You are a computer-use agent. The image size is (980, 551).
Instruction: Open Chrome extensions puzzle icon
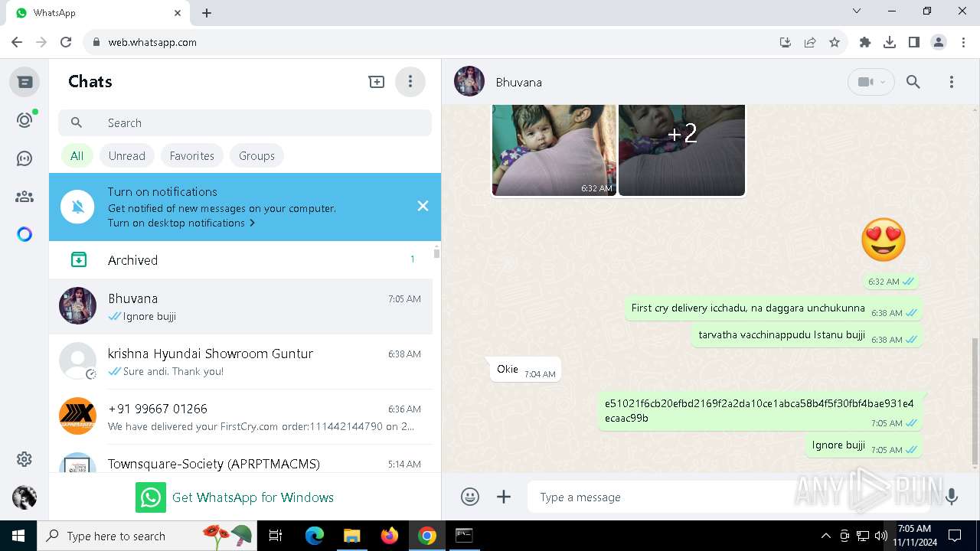(x=865, y=42)
